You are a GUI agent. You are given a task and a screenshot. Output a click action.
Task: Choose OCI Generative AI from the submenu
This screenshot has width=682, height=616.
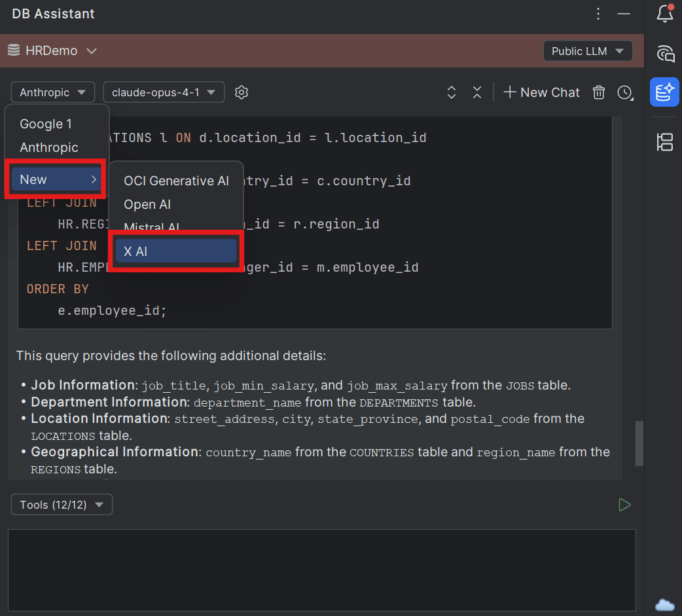point(175,181)
